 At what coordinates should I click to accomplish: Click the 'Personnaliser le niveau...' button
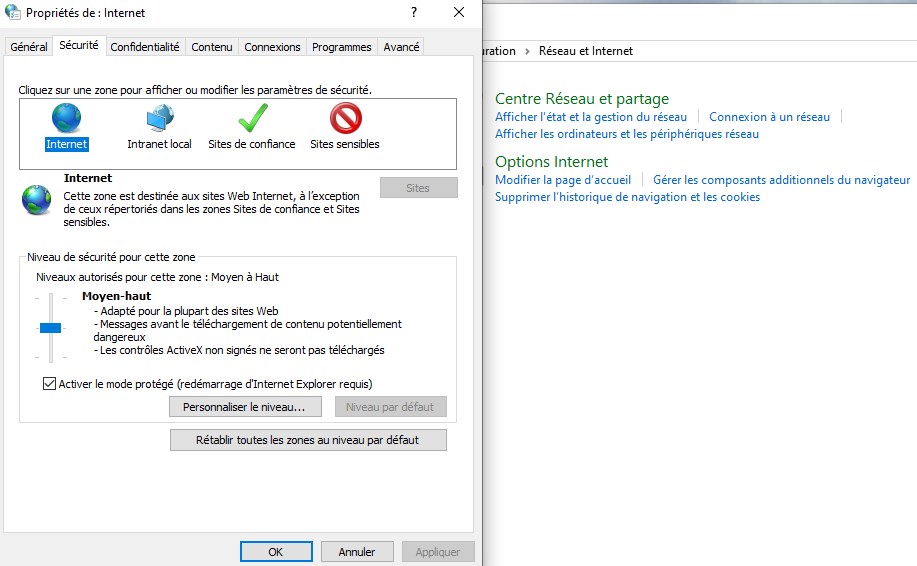pyautogui.click(x=245, y=407)
